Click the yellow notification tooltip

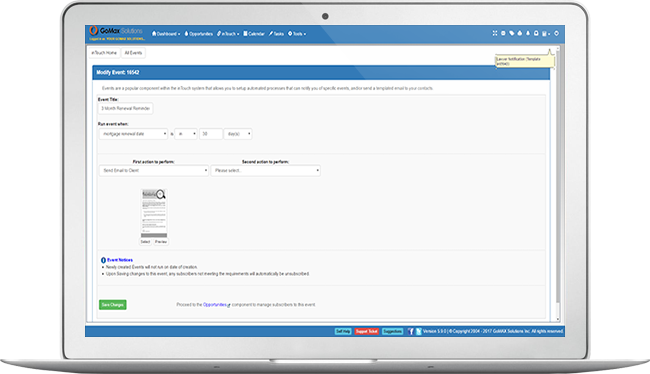click(x=524, y=61)
